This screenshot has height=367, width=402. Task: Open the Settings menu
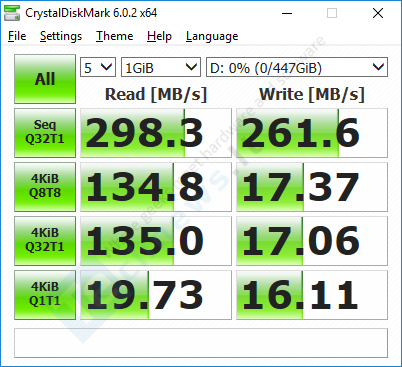click(61, 36)
